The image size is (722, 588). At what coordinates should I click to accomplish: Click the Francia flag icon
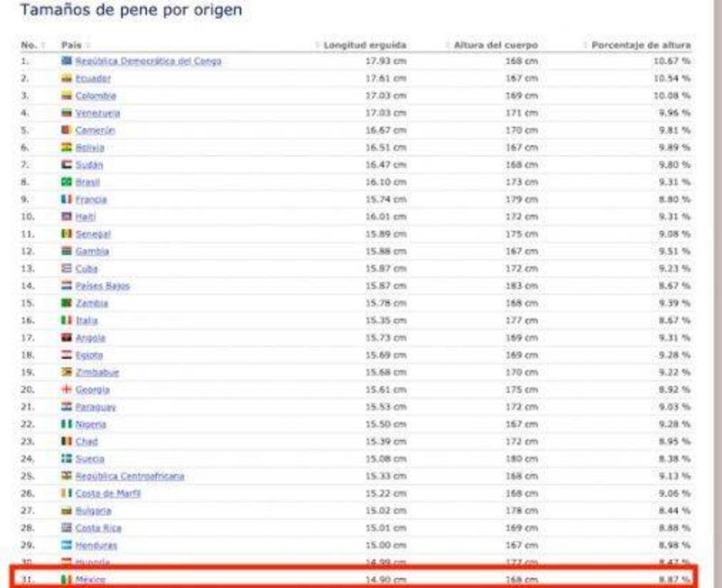[x=66, y=199]
